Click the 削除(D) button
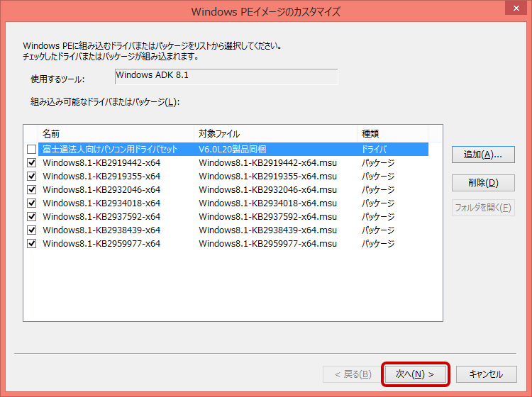The width and height of the screenshot is (532, 397). pos(483,183)
